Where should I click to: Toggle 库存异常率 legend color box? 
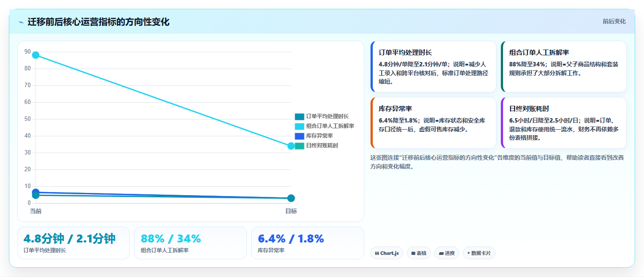pos(300,136)
